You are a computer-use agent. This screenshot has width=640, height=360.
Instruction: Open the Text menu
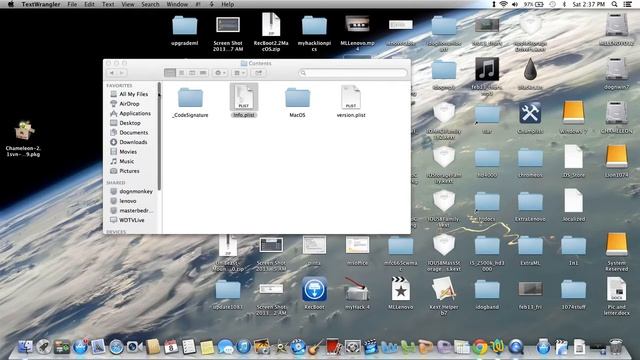pos(108,4)
